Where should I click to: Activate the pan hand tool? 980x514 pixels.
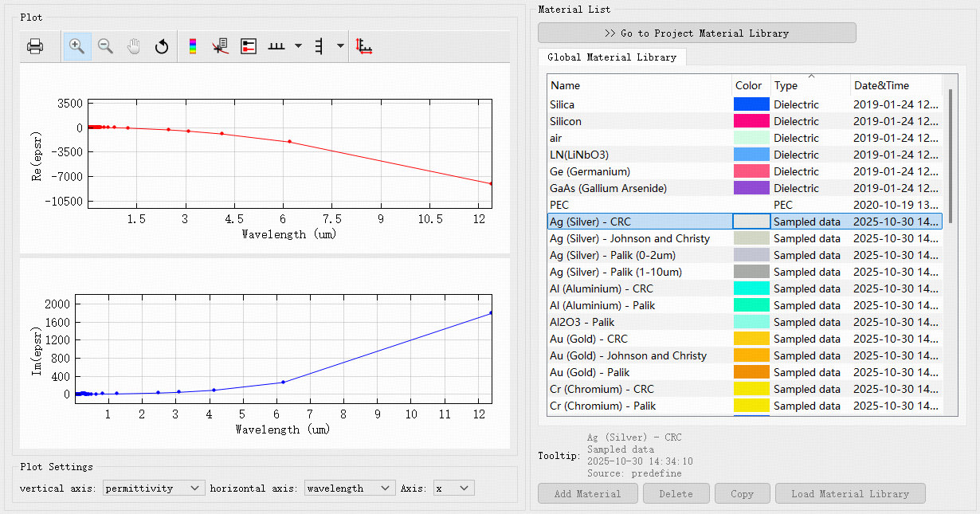[133, 47]
